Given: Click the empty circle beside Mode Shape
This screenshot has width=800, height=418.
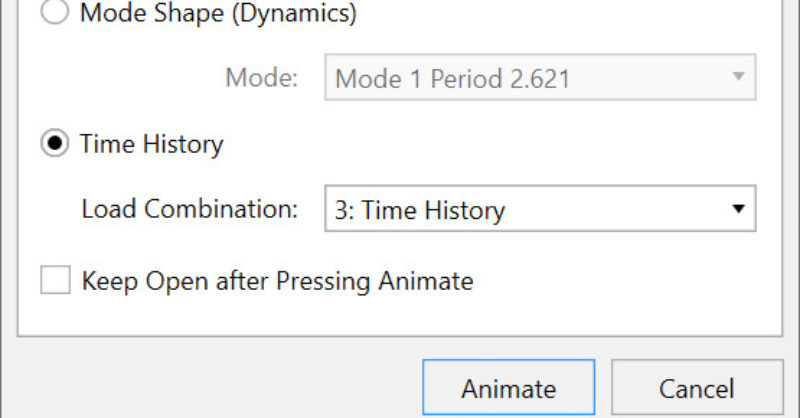Looking at the screenshot, I should pyautogui.click(x=53, y=14).
